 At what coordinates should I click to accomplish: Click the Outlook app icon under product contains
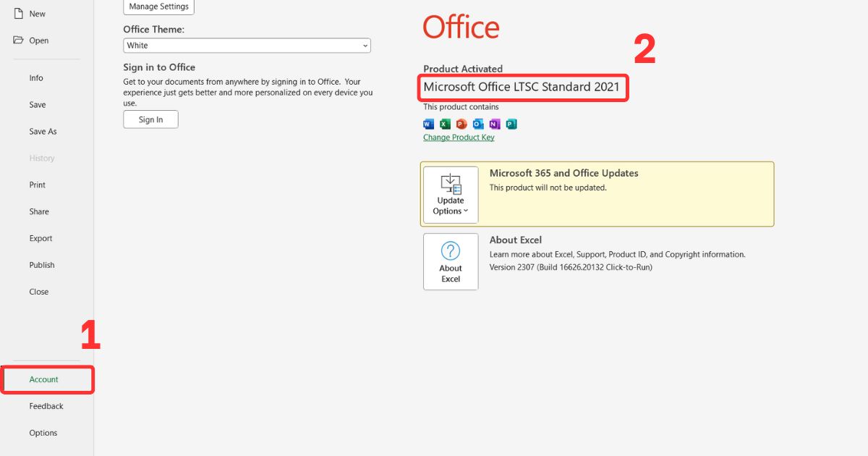click(478, 124)
